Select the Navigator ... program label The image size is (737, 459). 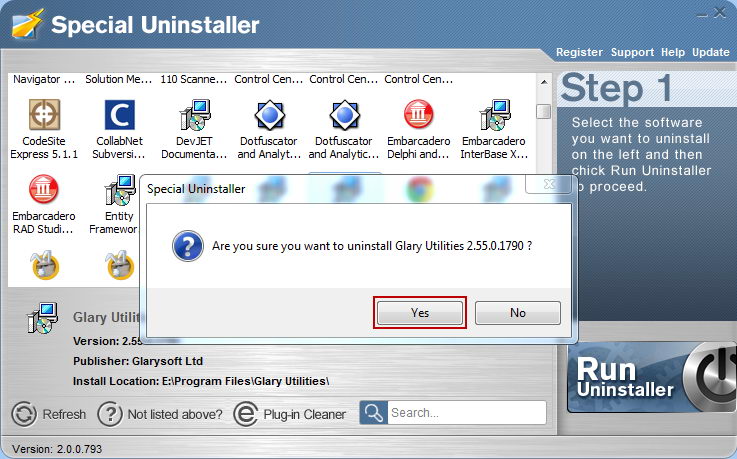[44, 79]
